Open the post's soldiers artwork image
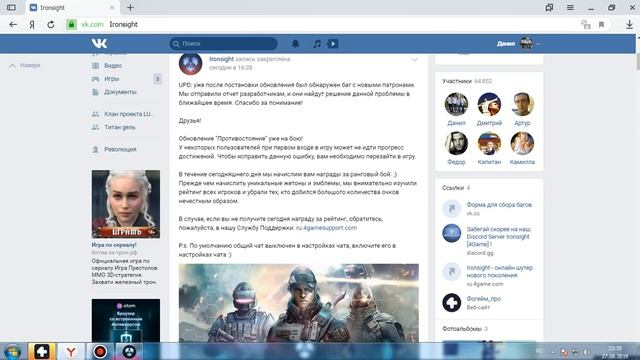Image resolution: width=640 pixels, height=360 pixels. [x=298, y=303]
